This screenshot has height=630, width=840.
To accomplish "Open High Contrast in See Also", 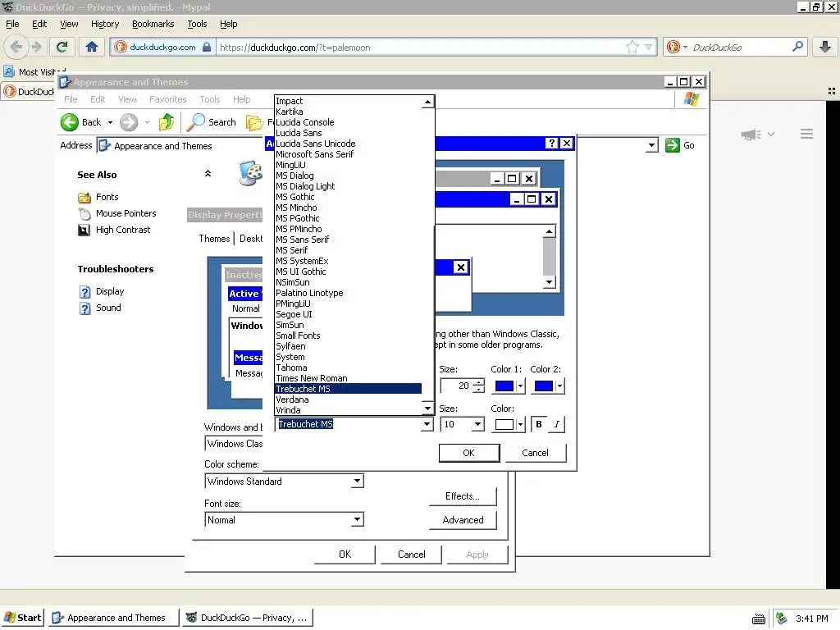I will tap(123, 230).
